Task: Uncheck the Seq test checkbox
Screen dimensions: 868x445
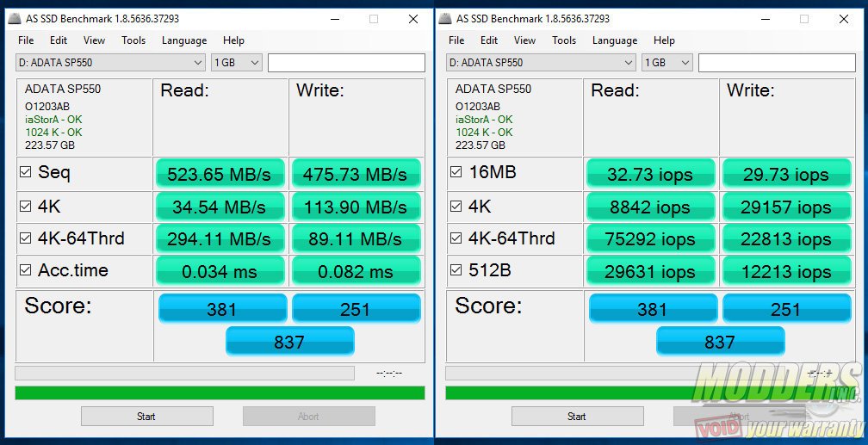Action: pyautogui.click(x=26, y=172)
